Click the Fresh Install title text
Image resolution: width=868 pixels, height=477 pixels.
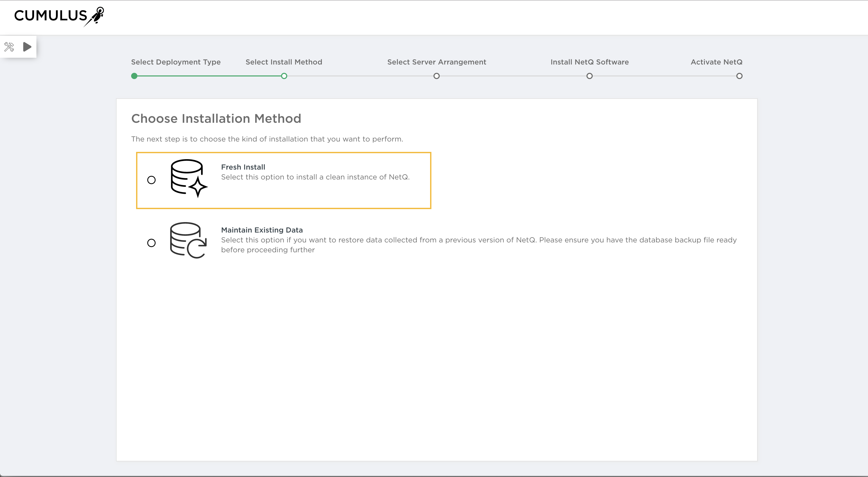click(x=243, y=167)
